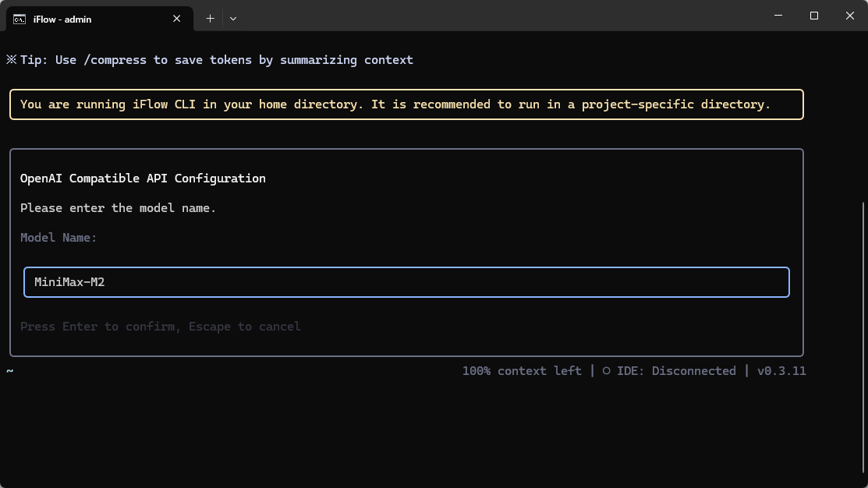Maximize the terminal window
The height and width of the screenshot is (488, 868).
tap(814, 16)
